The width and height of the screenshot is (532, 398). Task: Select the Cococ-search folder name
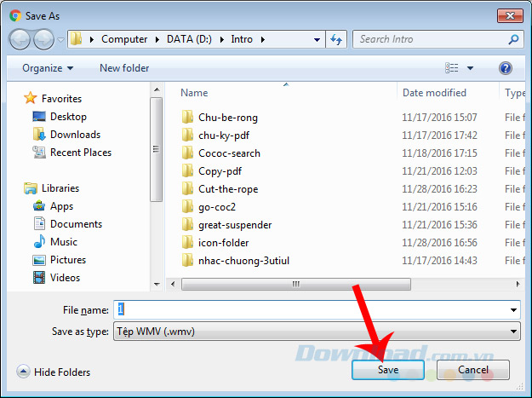229,153
